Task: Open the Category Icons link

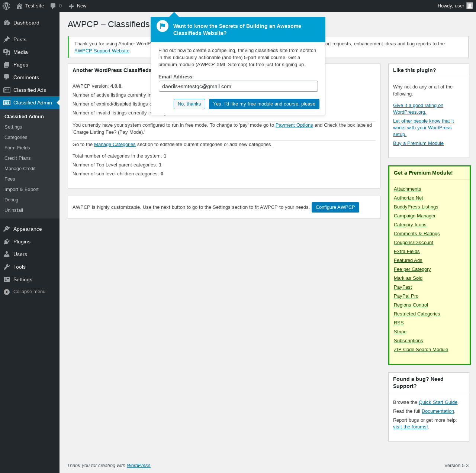Action: [x=410, y=225]
